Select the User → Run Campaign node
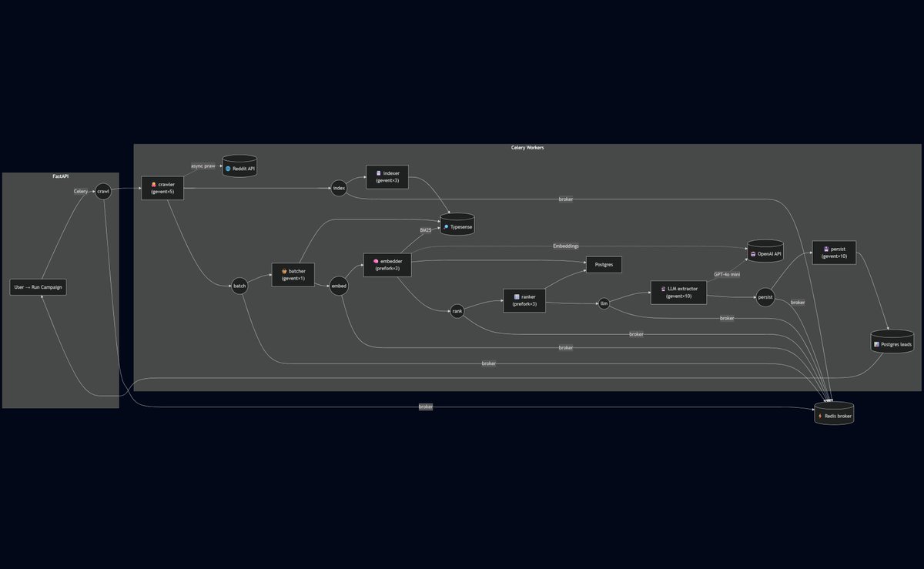Viewport: 924px width, 569px height. tap(38, 287)
